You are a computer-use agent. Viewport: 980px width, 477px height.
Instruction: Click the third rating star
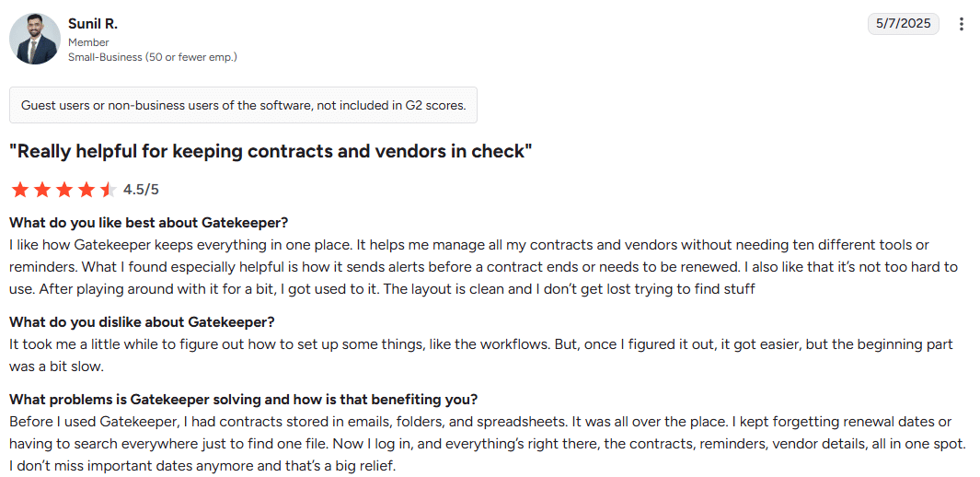tap(63, 190)
